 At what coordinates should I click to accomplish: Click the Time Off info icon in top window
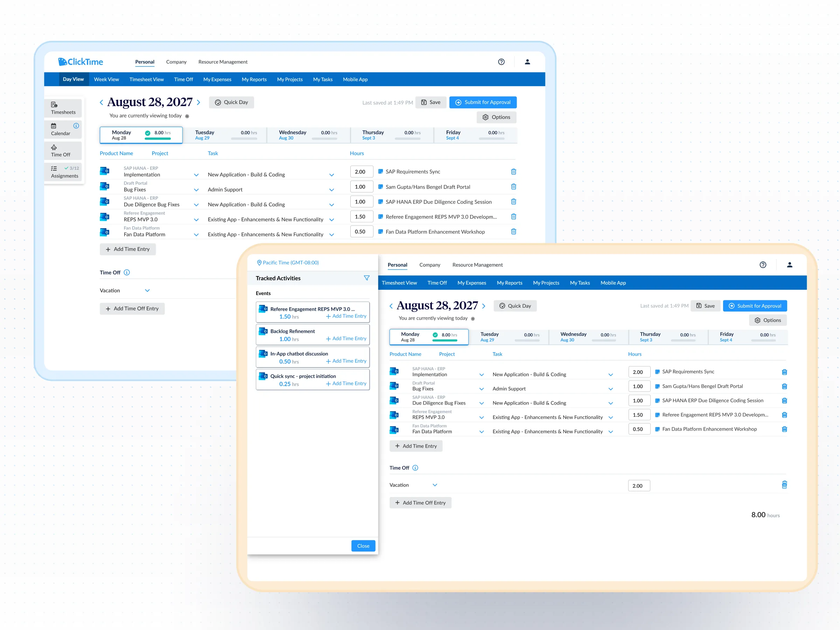point(127,272)
